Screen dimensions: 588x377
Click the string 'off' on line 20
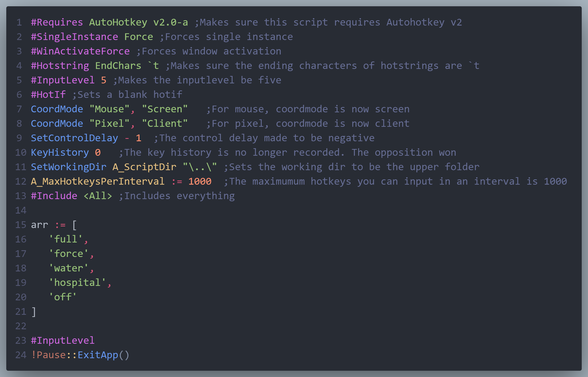[63, 297]
